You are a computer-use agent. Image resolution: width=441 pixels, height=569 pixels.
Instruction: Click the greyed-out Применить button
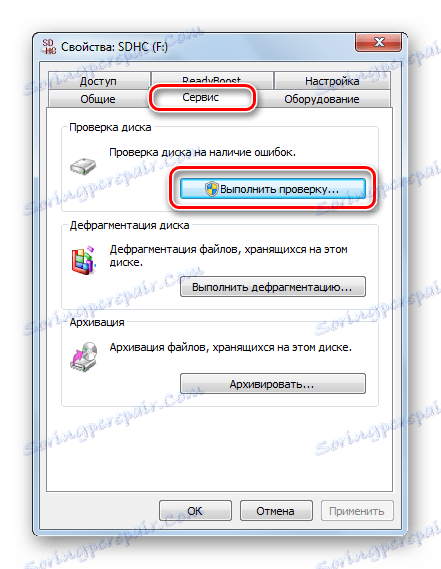[357, 511]
